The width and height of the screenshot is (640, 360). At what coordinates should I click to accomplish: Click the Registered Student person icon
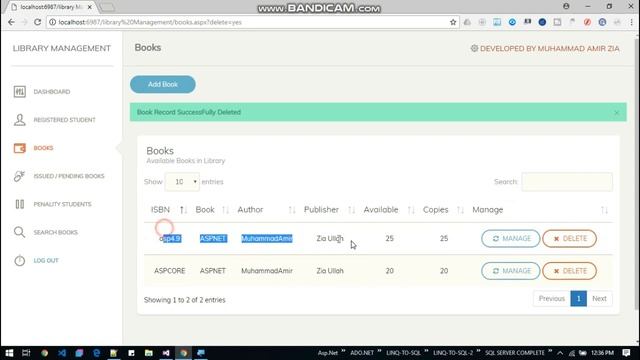tap(19, 120)
